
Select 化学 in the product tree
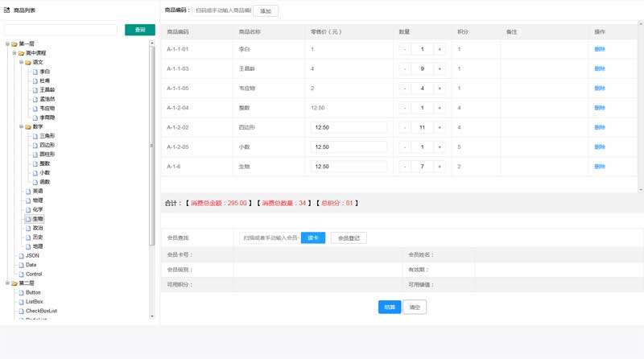tap(38, 209)
